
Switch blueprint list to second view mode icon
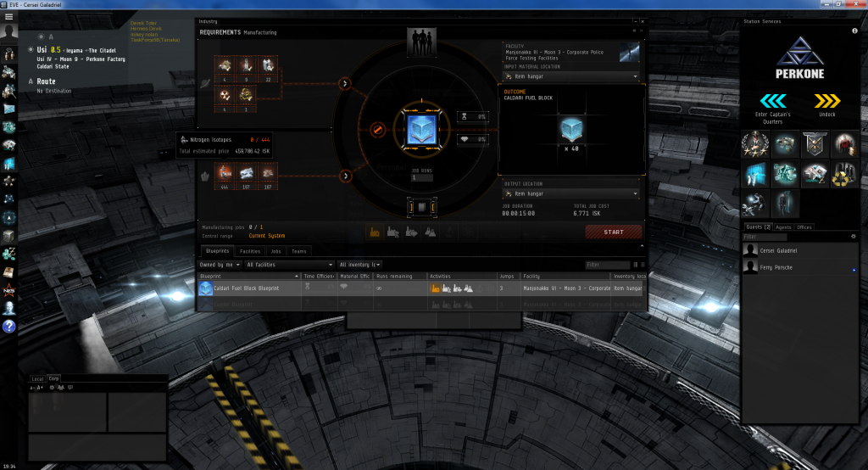pos(643,265)
